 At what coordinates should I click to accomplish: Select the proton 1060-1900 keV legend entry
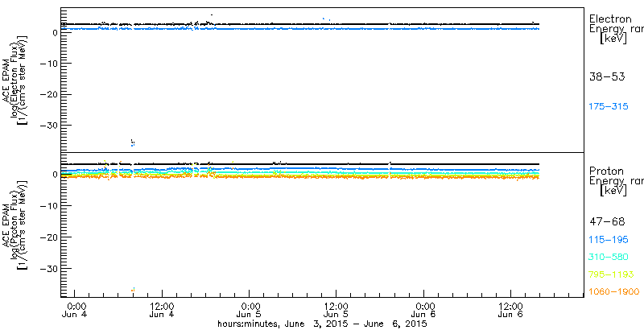coord(614,292)
